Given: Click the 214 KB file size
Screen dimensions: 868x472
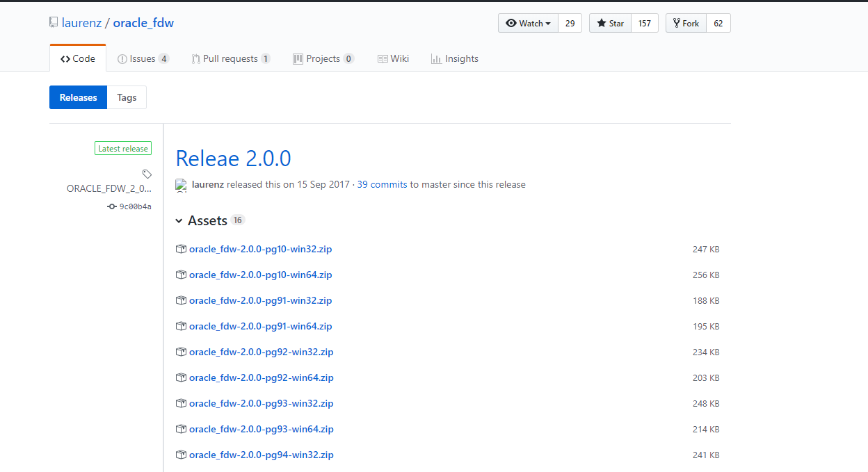Looking at the screenshot, I should pyautogui.click(x=706, y=429).
